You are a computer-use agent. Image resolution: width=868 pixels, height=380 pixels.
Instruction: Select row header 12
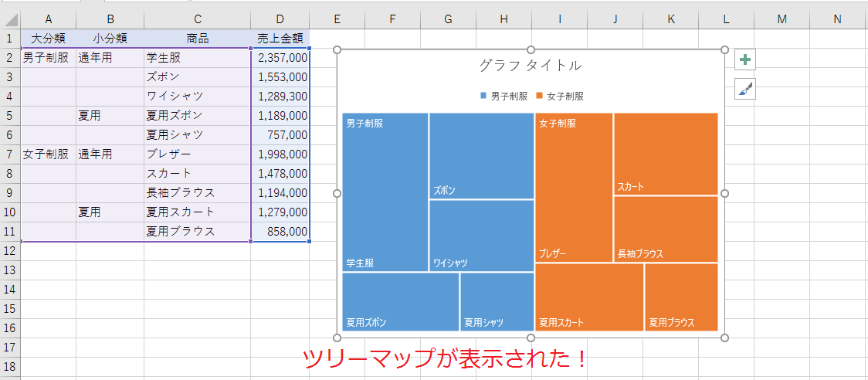(10, 251)
